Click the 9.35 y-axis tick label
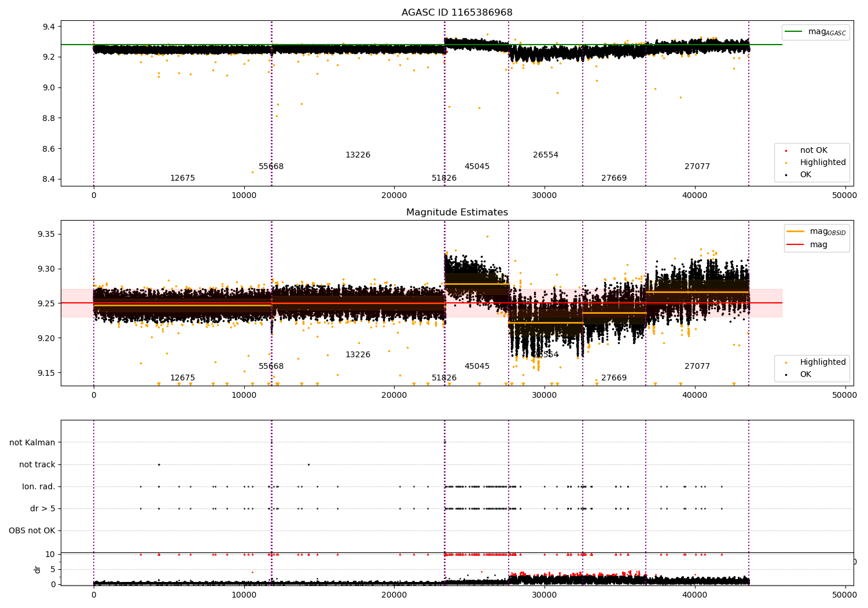This screenshot has height=608, width=868. point(46,235)
